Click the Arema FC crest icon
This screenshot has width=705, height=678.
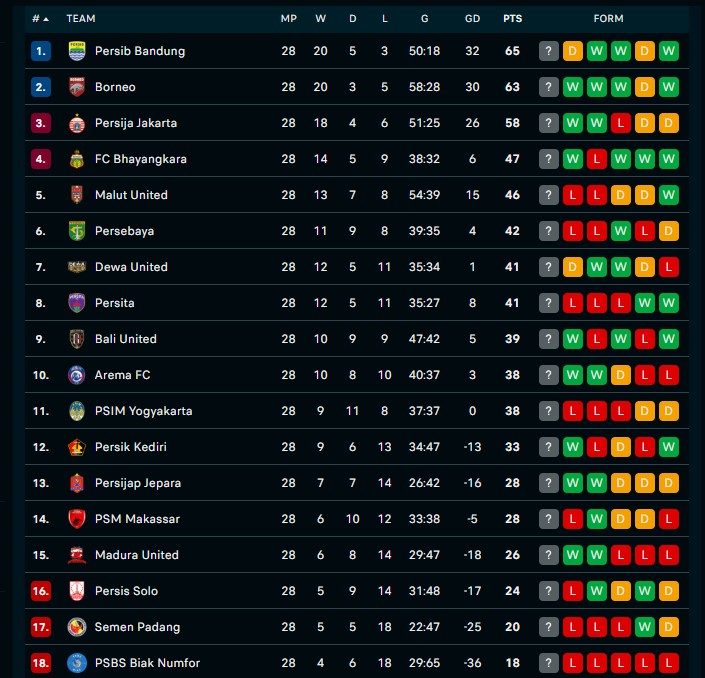pyautogui.click(x=77, y=375)
